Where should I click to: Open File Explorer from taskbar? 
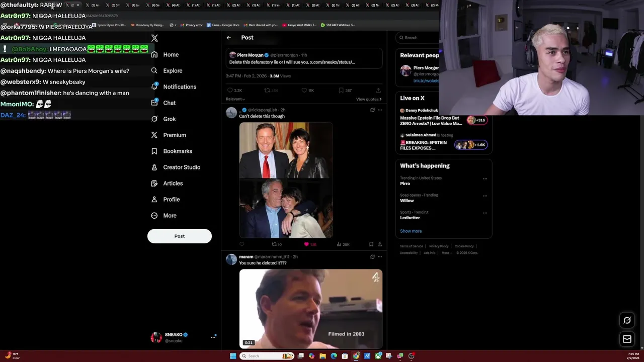323,356
